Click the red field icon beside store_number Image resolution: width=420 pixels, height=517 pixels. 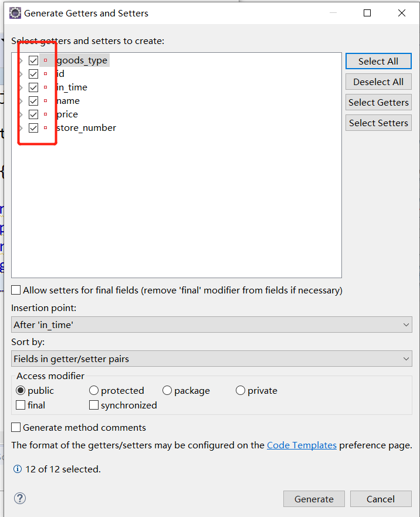click(46, 128)
